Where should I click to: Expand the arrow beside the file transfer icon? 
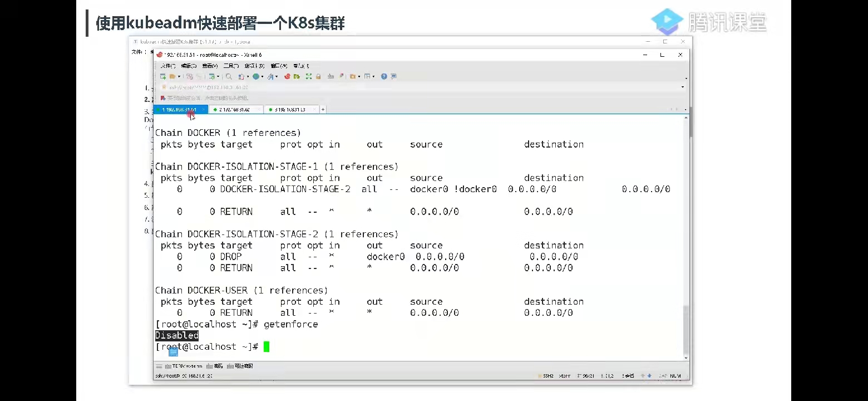coord(218,76)
